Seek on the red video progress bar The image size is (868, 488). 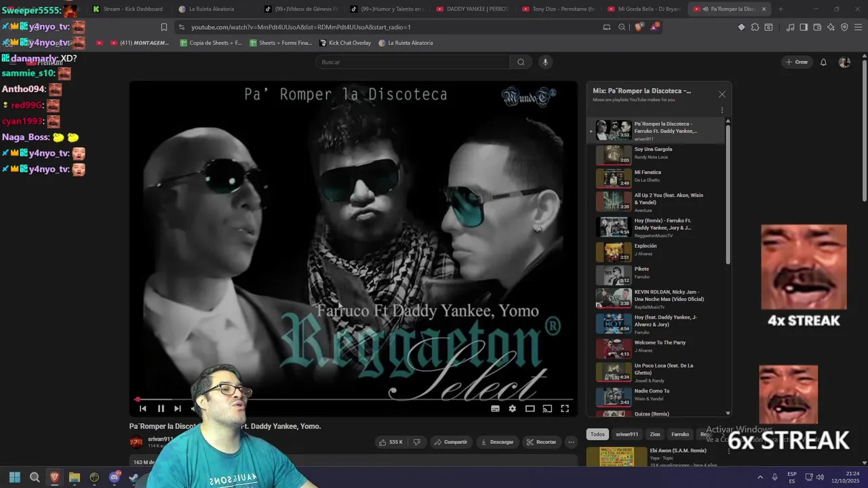pos(354,399)
